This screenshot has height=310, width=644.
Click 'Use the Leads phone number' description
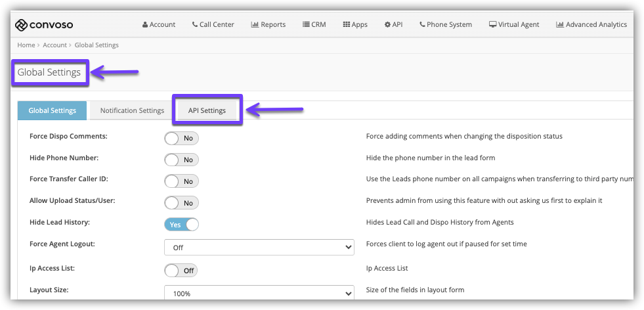(500, 179)
